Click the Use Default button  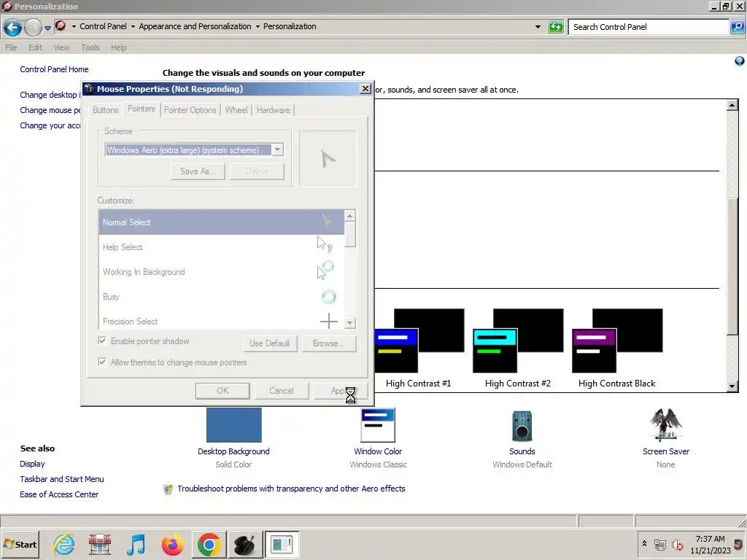click(x=270, y=343)
